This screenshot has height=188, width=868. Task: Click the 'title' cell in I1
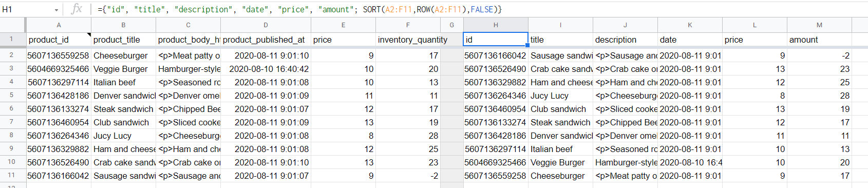click(x=560, y=40)
